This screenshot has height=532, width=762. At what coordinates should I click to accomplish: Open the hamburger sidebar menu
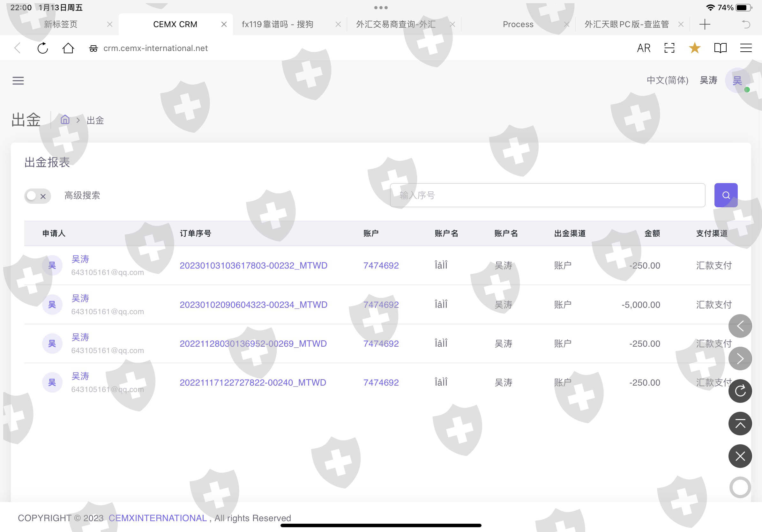[18, 81]
